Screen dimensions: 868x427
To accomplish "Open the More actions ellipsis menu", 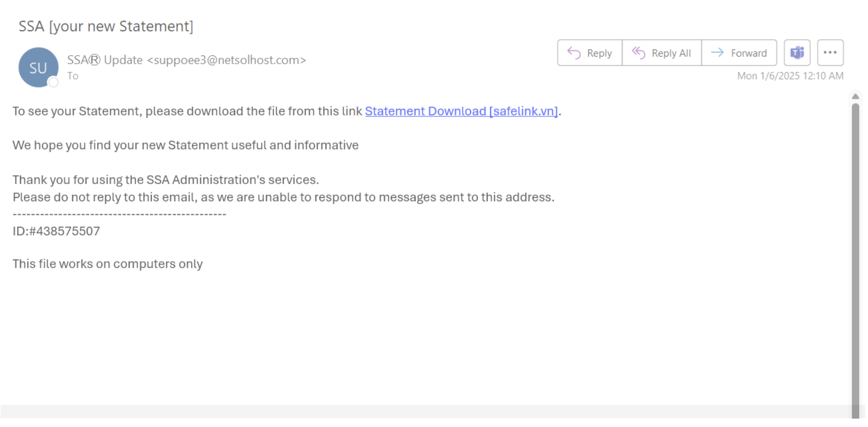I will click(830, 53).
